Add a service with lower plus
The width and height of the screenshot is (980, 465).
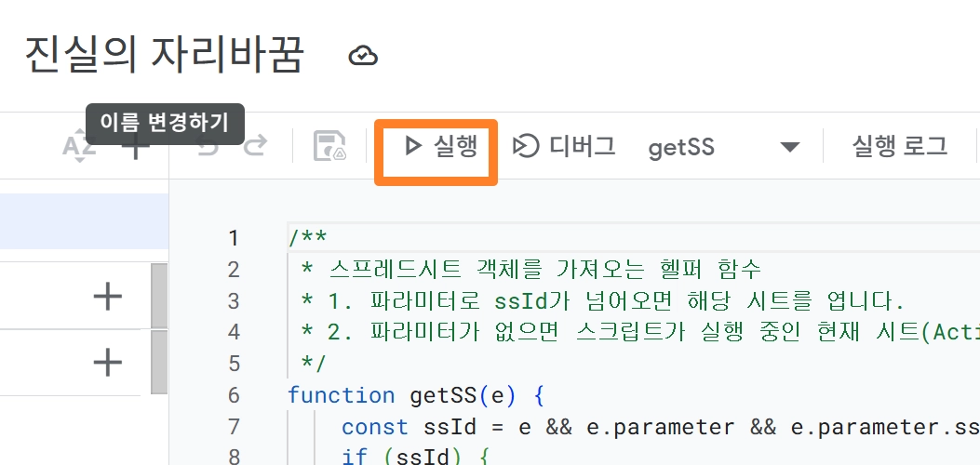tap(108, 363)
